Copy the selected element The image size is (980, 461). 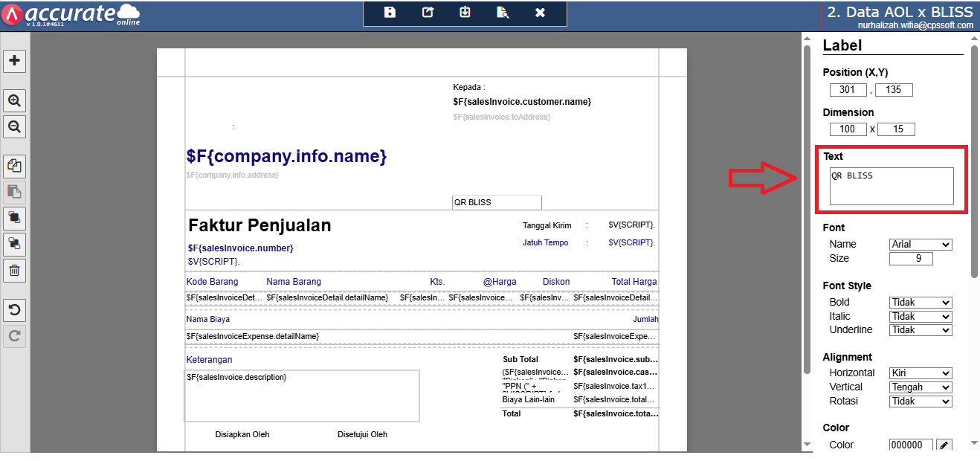point(14,166)
